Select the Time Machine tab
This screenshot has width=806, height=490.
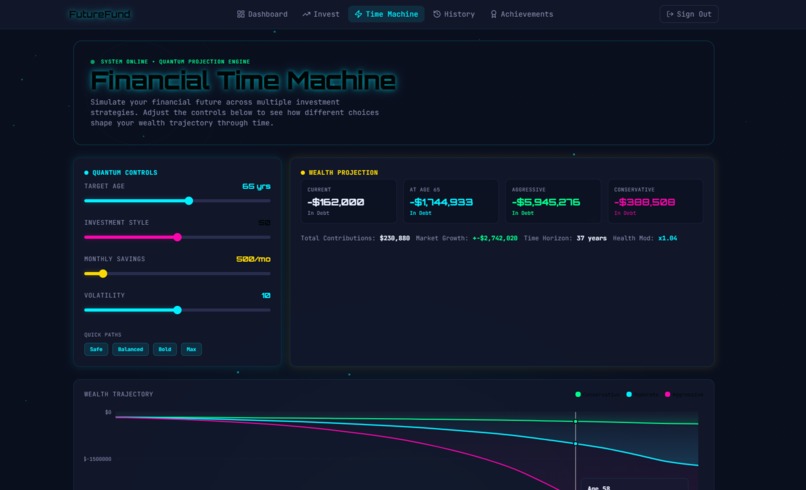[386, 14]
